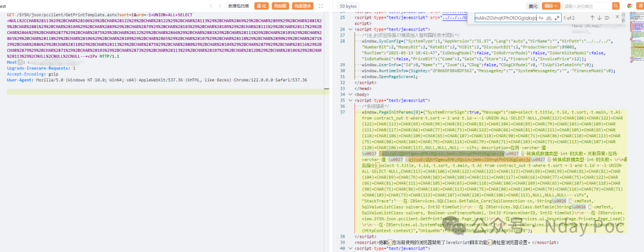Viewport: 644px width, 252px height.
Task: Click the 美化 beautify button in request pane
Action: pyautogui.click(x=261, y=6)
